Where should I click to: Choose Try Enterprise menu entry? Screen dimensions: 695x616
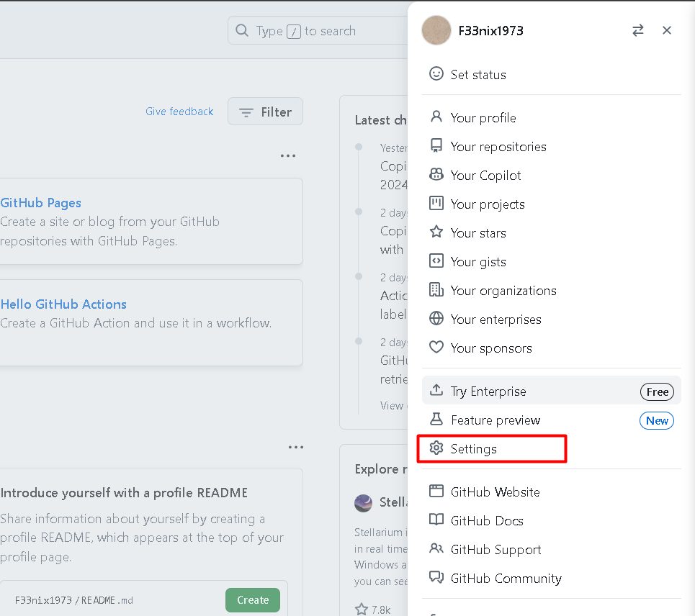point(552,391)
